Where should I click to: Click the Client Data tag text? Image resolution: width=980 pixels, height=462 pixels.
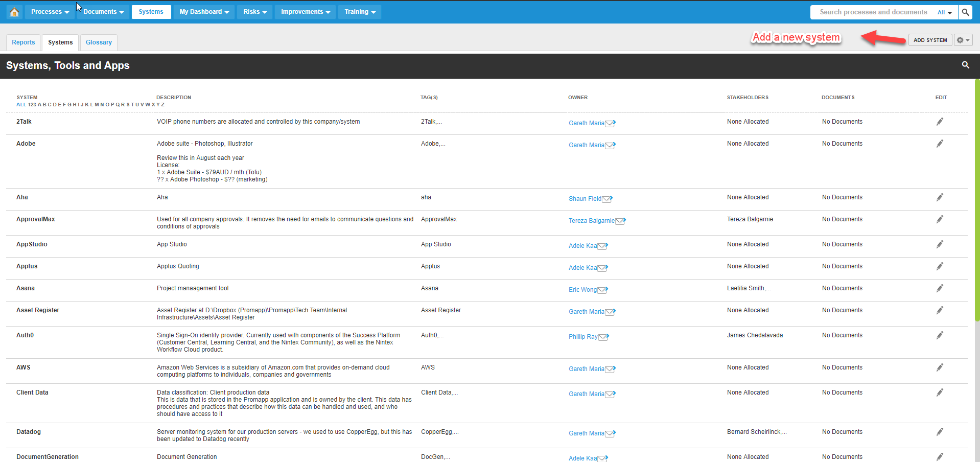pyautogui.click(x=439, y=392)
